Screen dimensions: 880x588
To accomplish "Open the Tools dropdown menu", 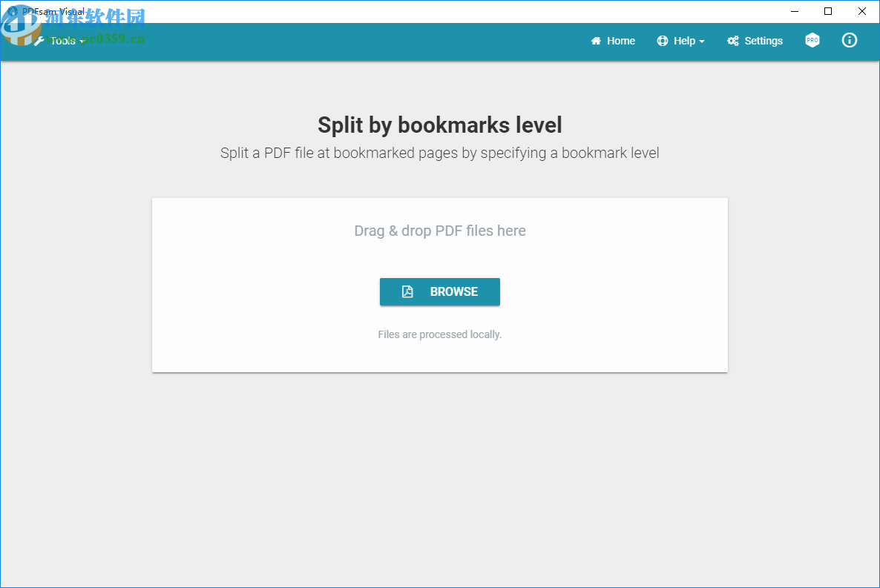I will [59, 41].
